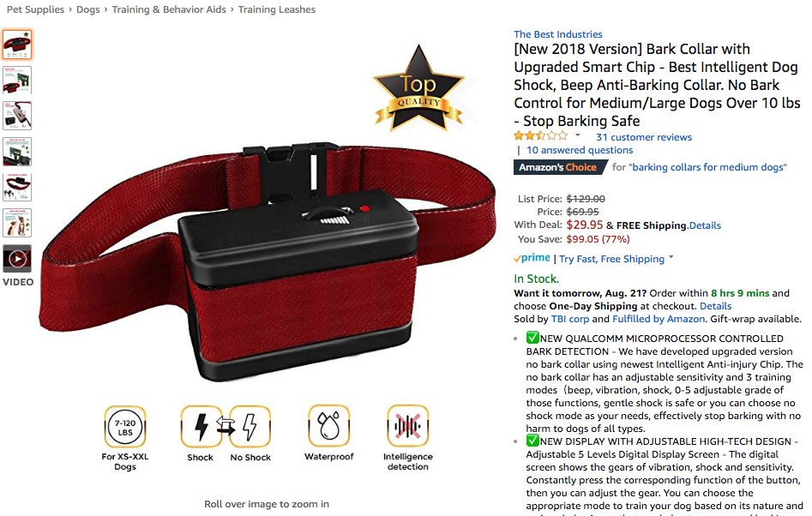Open TBI corp seller link
Viewport: 812px width, 516px height.
[x=570, y=319]
